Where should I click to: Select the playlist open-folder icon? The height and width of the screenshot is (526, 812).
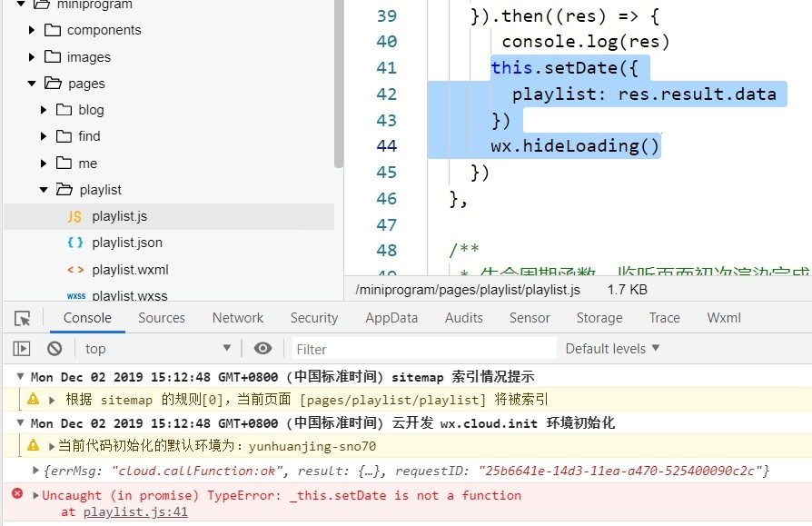point(64,189)
